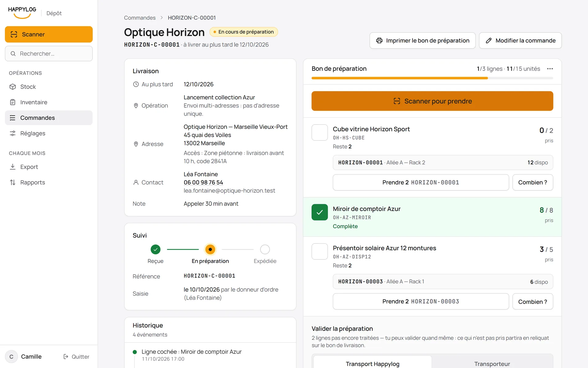
Task: Select the Commandes menu item
Action: 49,118
